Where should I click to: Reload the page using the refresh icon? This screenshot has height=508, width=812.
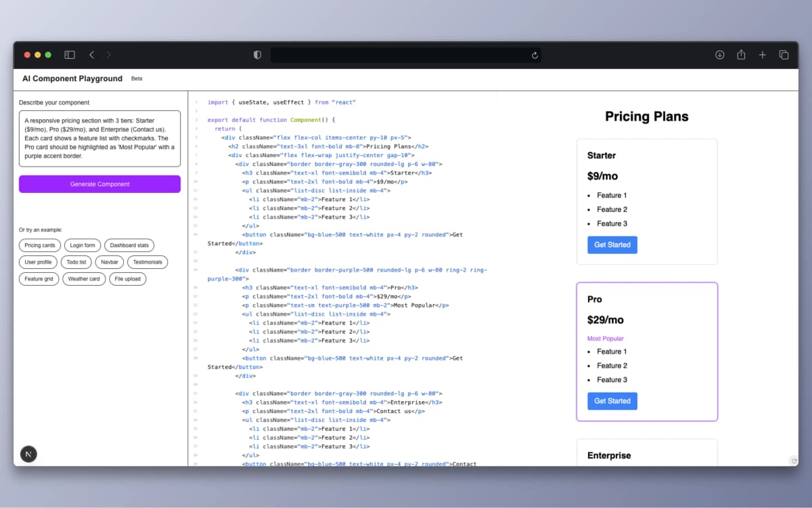(x=534, y=55)
